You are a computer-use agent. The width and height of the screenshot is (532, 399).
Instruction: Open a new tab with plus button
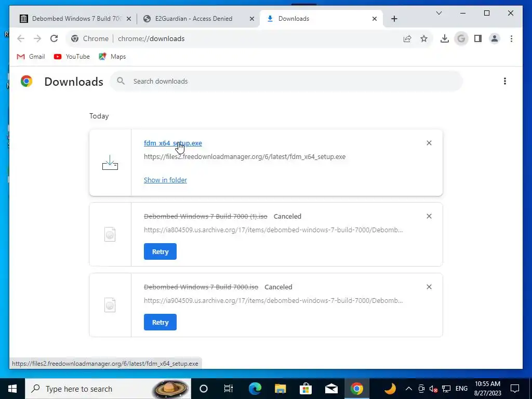click(394, 19)
